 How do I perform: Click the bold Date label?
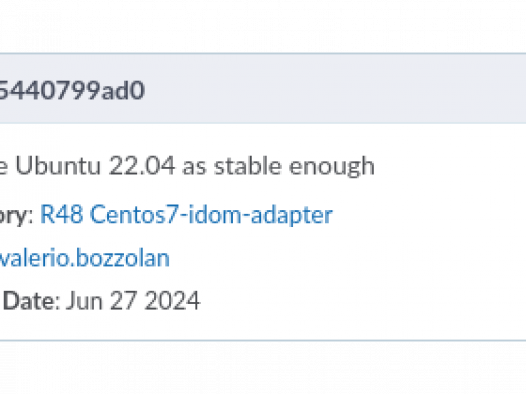tap(29, 300)
